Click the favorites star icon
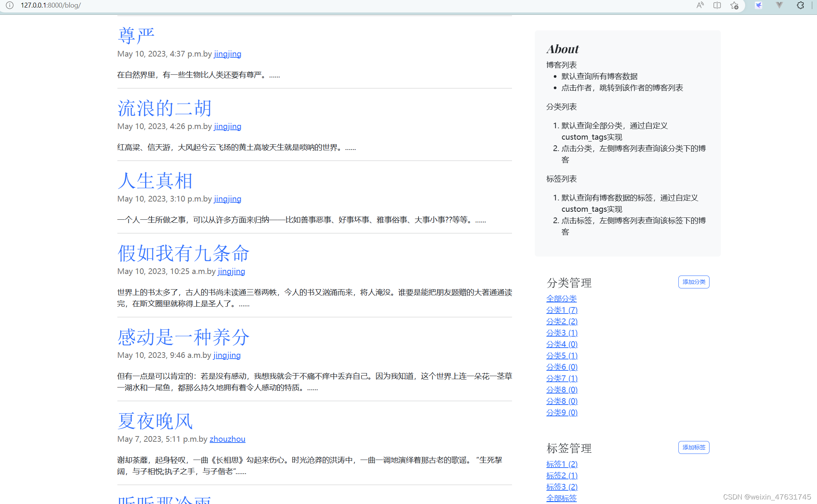Image resolution: width=817 pixels, height=504 pixels. coord(733,5)
